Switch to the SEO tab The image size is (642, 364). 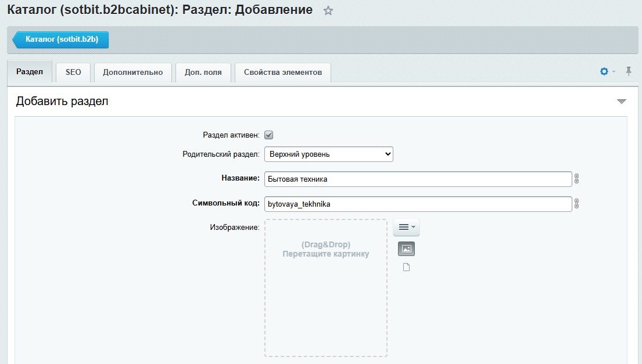[73, 73]
